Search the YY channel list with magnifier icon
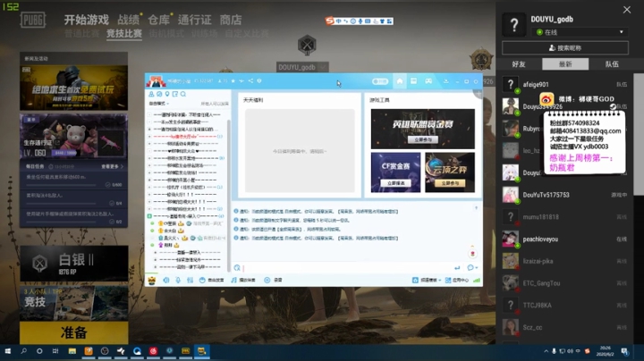644x361 pixels. pos(183,94)
